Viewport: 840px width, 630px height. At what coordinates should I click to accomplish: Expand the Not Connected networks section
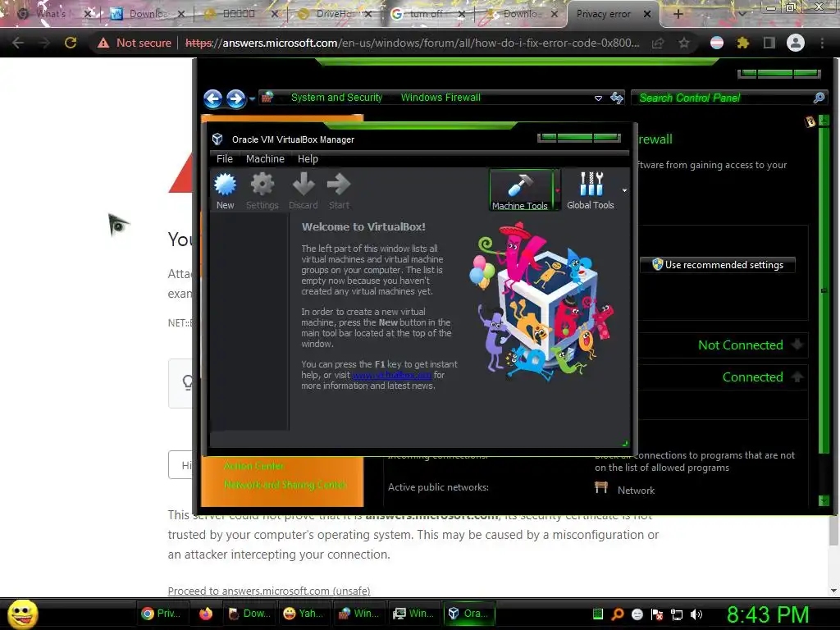(x=797, y=345)
